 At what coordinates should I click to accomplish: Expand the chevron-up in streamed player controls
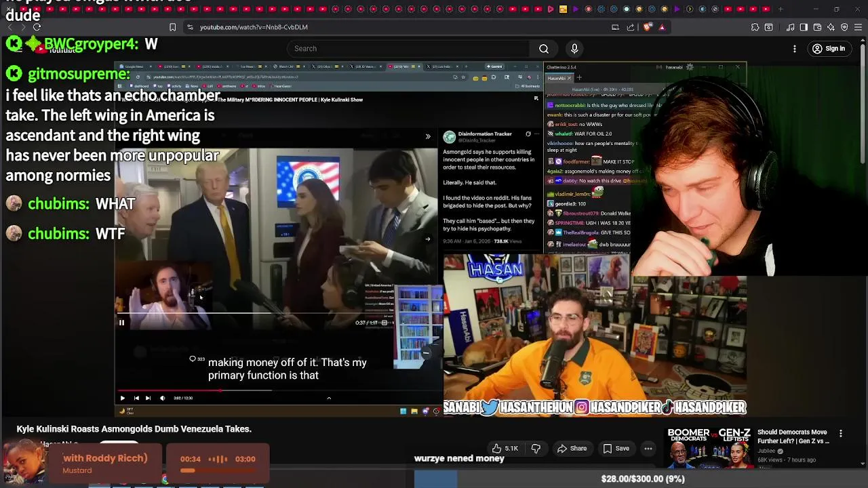tap(329, 398)
